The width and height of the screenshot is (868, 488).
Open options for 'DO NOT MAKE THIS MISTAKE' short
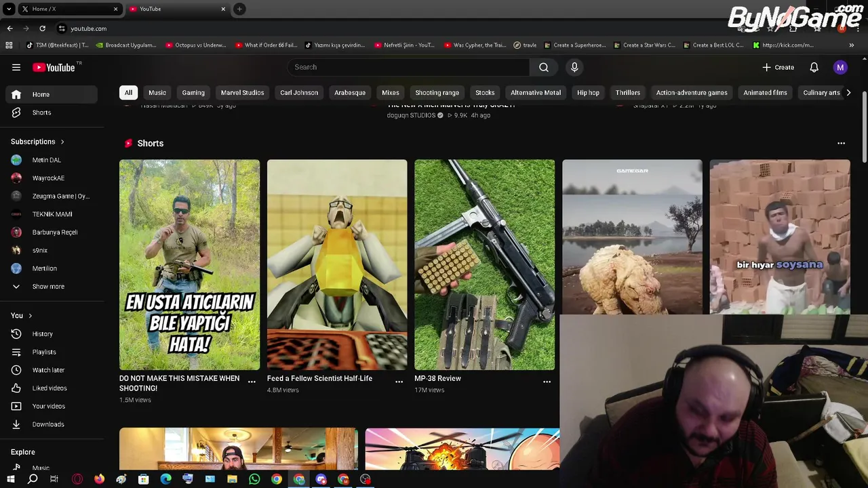[252, 382]
